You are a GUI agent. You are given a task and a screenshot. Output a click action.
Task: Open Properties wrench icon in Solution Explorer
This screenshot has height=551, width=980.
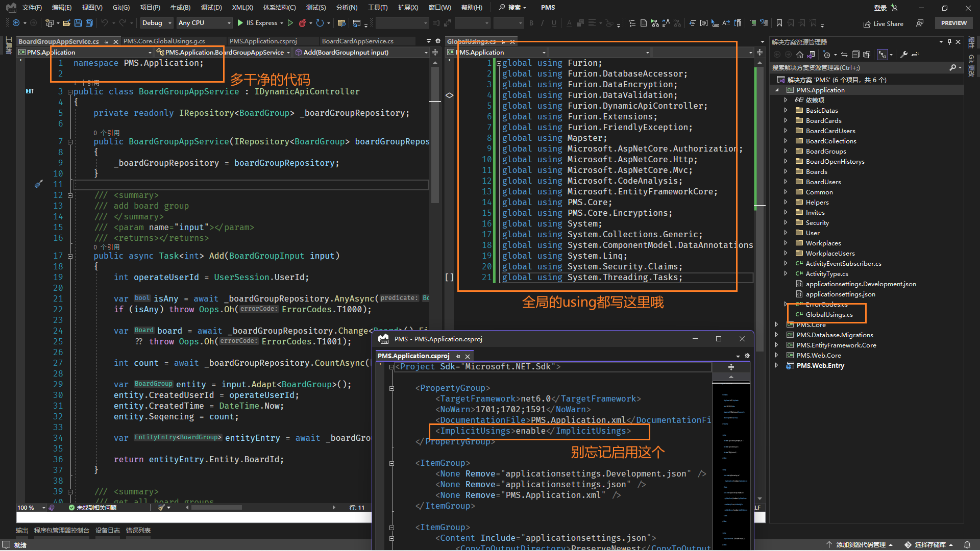[x=904, y=55]
